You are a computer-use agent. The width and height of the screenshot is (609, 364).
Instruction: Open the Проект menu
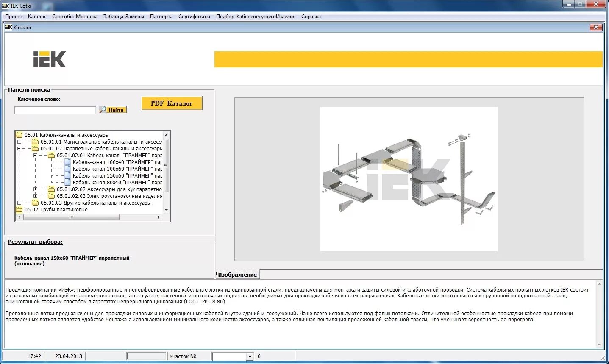pyautogui.click(x=14, y=17)
